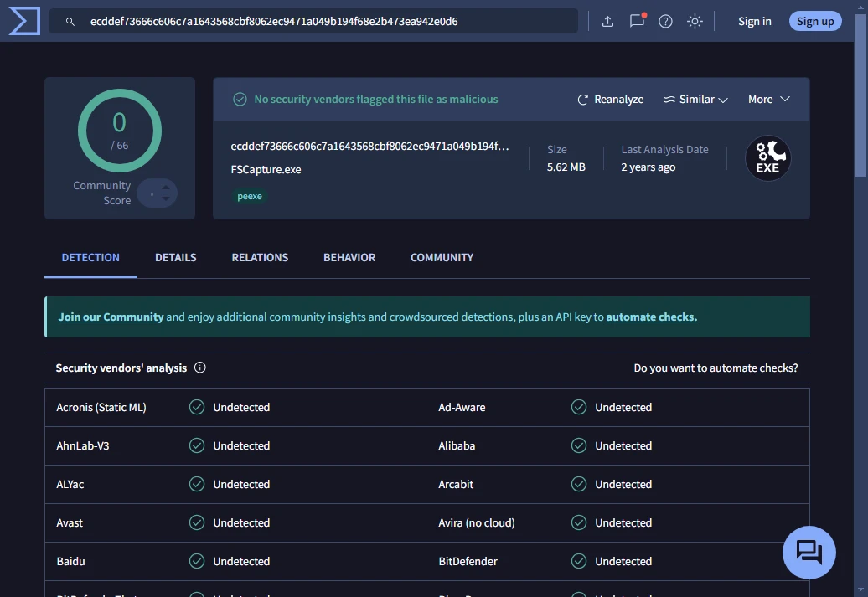Image resolution: width=868 pixels, height=597 pixels.
Task: Click info icon beside Security vendors' analysis
Action: (x=200, y=368)
